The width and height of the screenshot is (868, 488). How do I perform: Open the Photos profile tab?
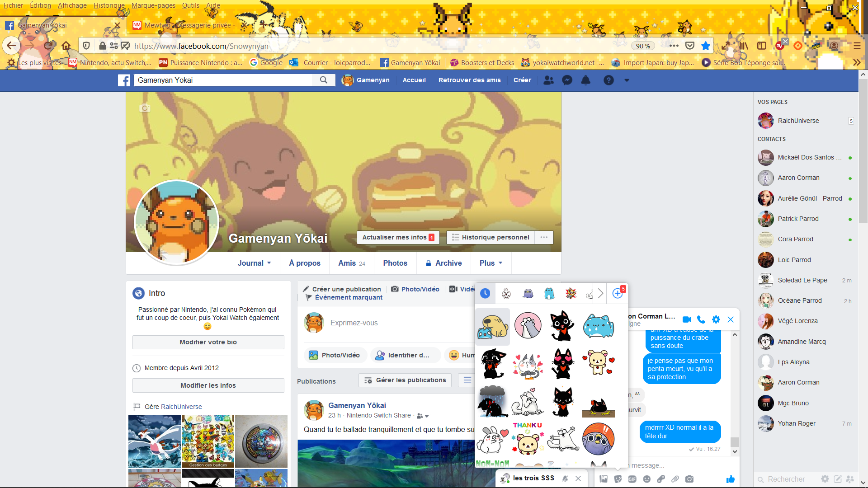pos(395,263)
